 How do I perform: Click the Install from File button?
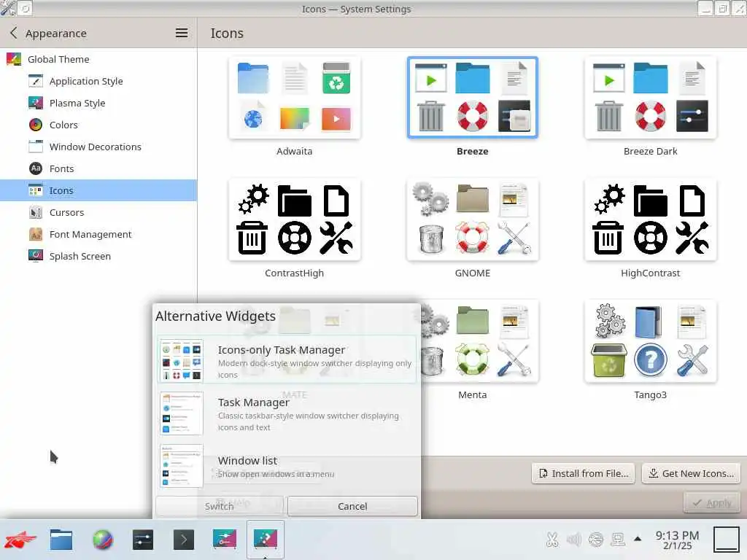(583, 473)
